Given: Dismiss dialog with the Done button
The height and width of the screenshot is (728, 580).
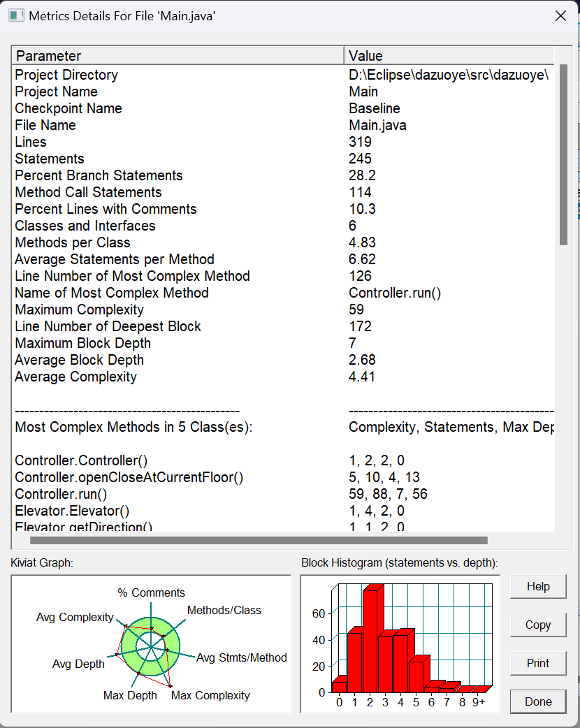Looking at the screenshot, I should (x=538, y=701).
